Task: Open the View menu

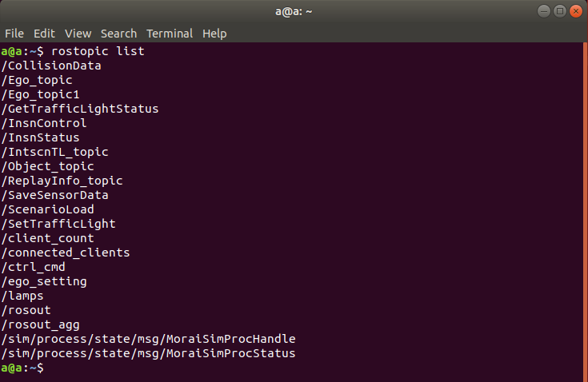Action: pos(78,34)
